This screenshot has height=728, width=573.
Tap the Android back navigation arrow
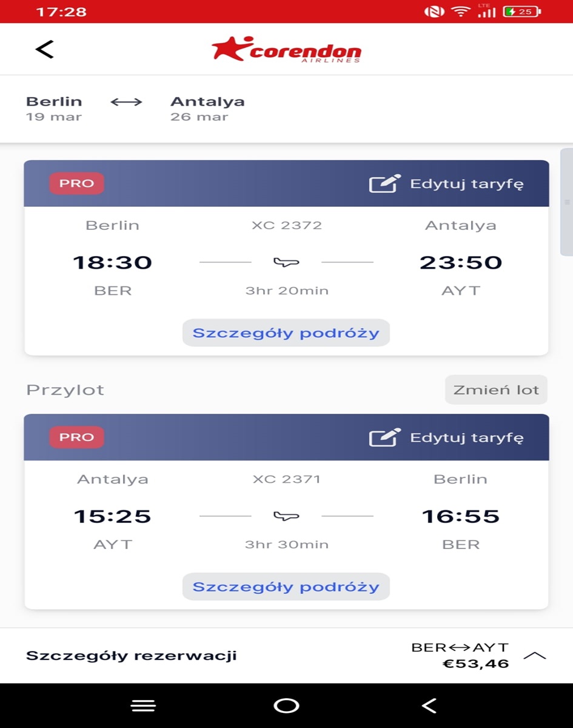click(x=429, y=706)
